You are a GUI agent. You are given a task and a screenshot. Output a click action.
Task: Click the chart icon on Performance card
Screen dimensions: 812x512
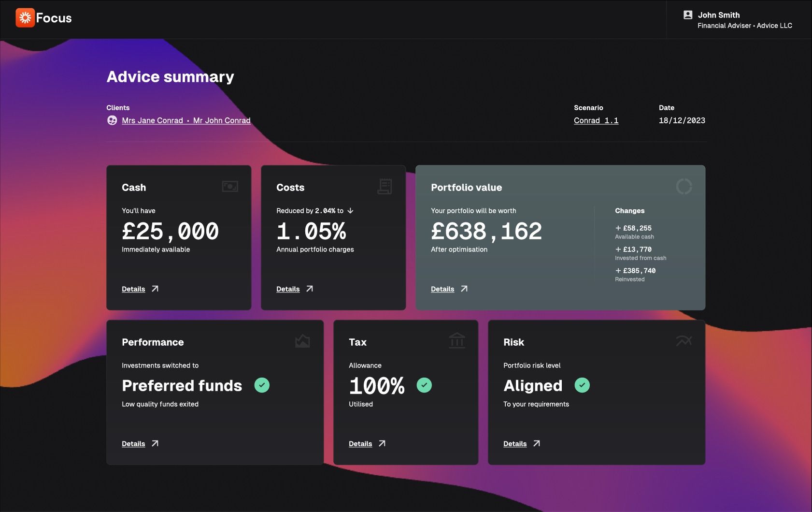tap(302, 341)
